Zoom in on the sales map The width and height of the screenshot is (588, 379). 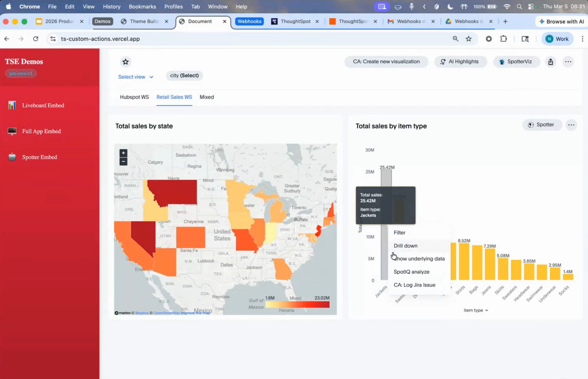click(123, 153)
